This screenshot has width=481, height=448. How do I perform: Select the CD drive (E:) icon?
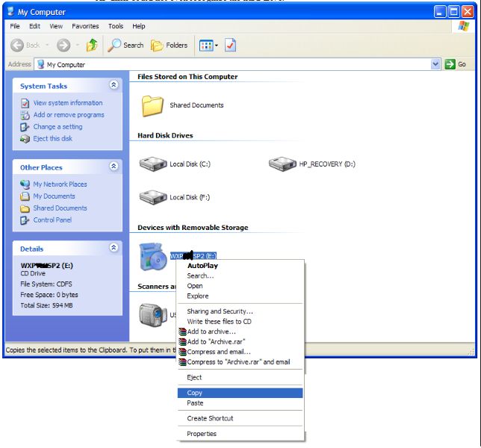click(153, 257)
